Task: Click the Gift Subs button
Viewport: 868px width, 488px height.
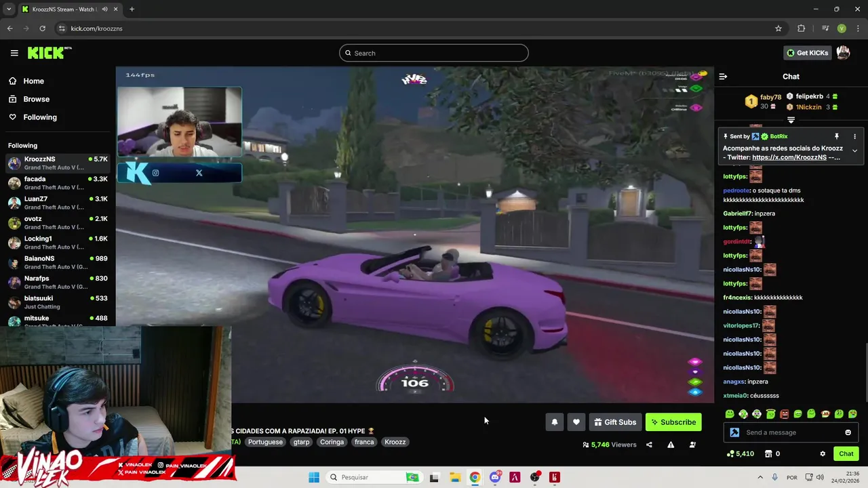Action: (x=615, y=422)
